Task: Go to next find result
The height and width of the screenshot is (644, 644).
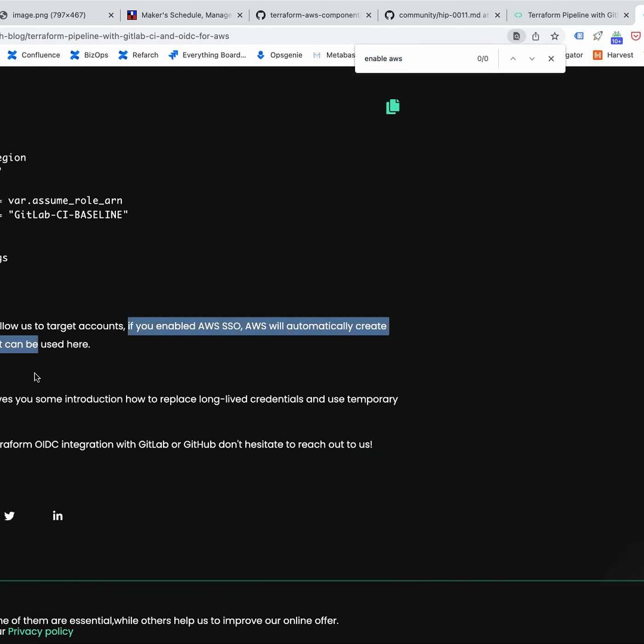Action: pyautogui.click(x=532, y=59)
